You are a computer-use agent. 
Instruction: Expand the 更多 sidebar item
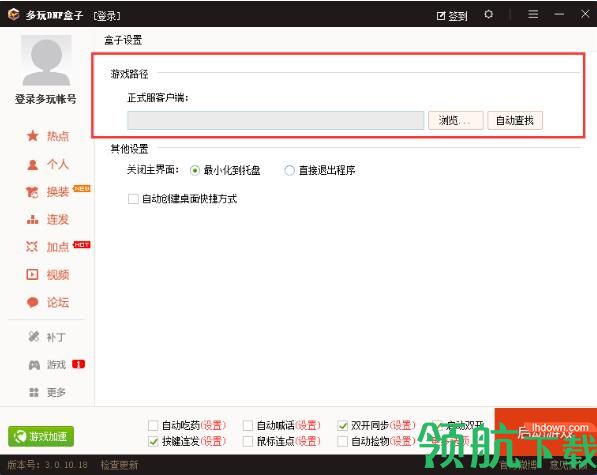(47, 392)
